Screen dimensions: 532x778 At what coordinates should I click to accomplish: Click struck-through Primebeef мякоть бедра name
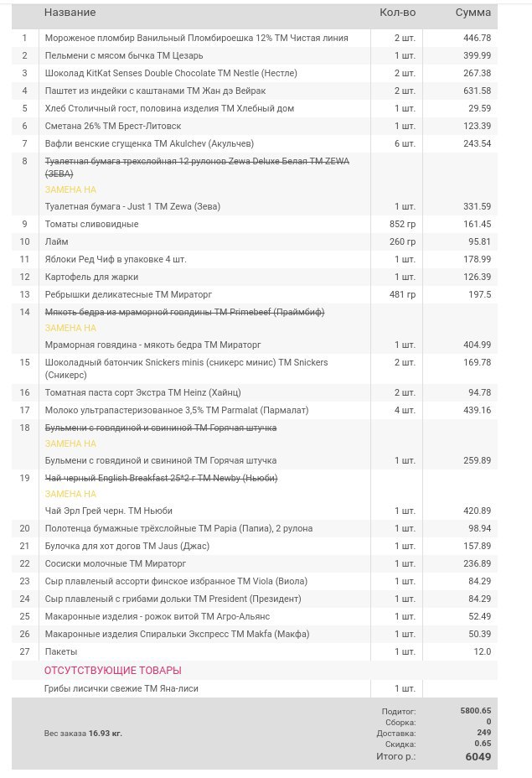coord(184,312)
